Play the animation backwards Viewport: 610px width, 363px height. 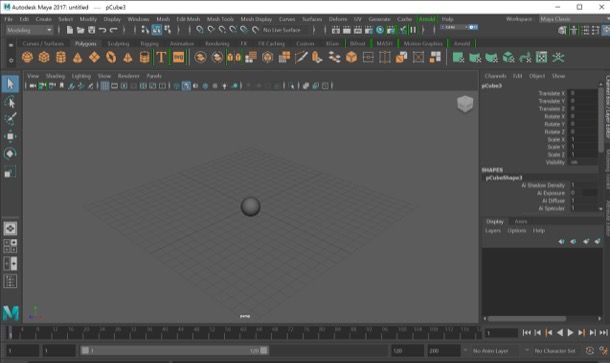click(x=559, y=333)
